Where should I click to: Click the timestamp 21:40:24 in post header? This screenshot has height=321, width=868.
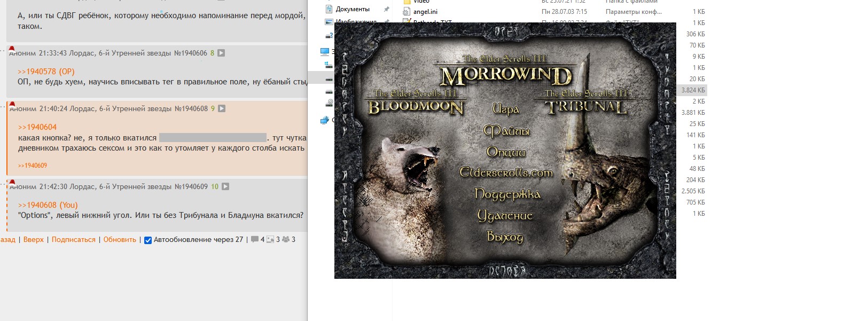coord(53,109)
